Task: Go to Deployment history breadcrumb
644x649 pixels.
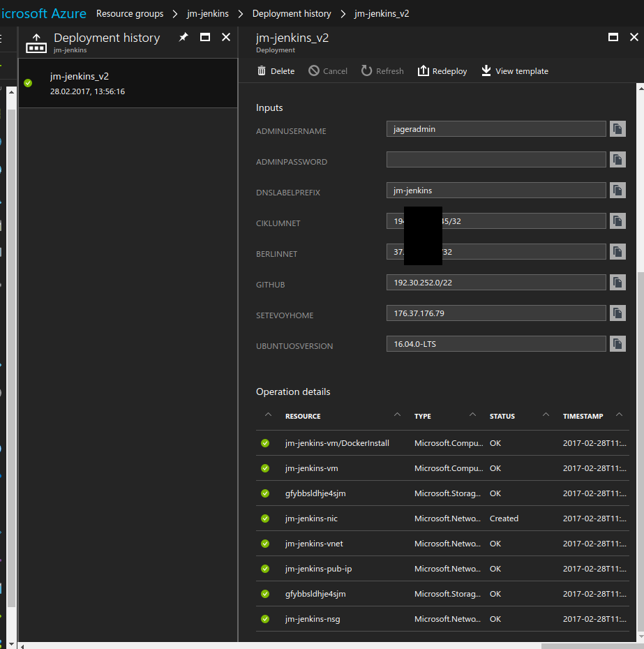Action: pyautogui.click(x=292, y=14)
